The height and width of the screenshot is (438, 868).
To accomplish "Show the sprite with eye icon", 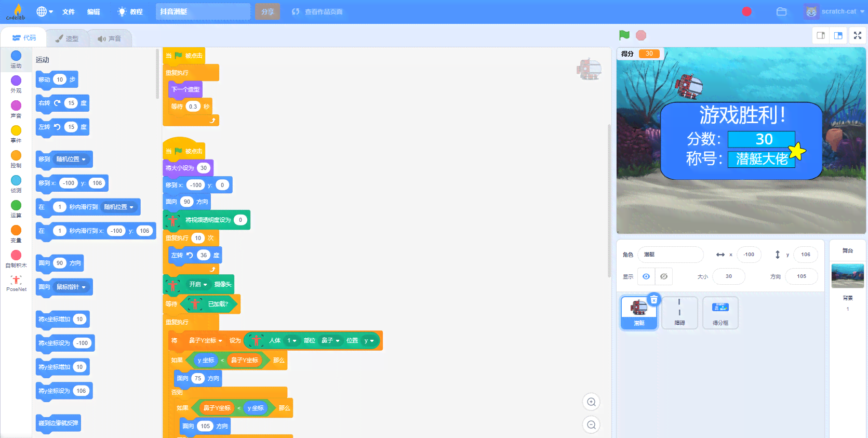I will (646, 276).
